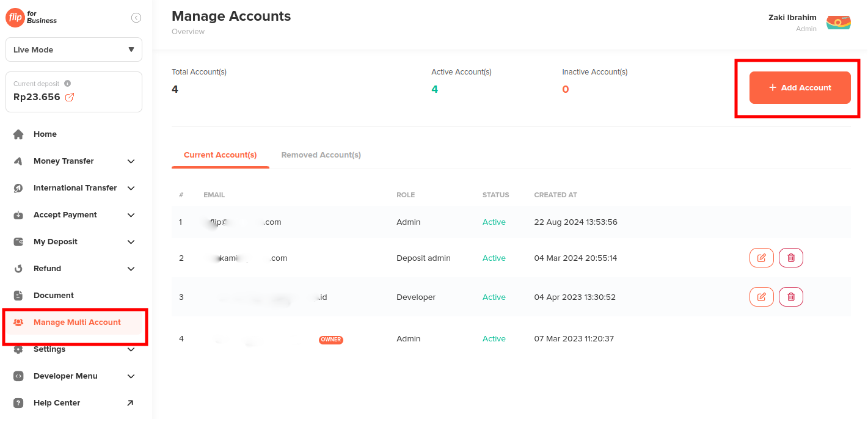This screenshot has width=868, height=422.
Task: Select the Home icon in sidebar
Action: [x=19, y=134]
